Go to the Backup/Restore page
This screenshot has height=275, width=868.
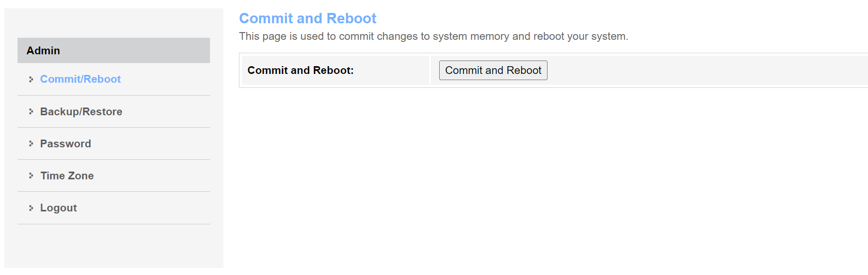[x=81, y=112]
